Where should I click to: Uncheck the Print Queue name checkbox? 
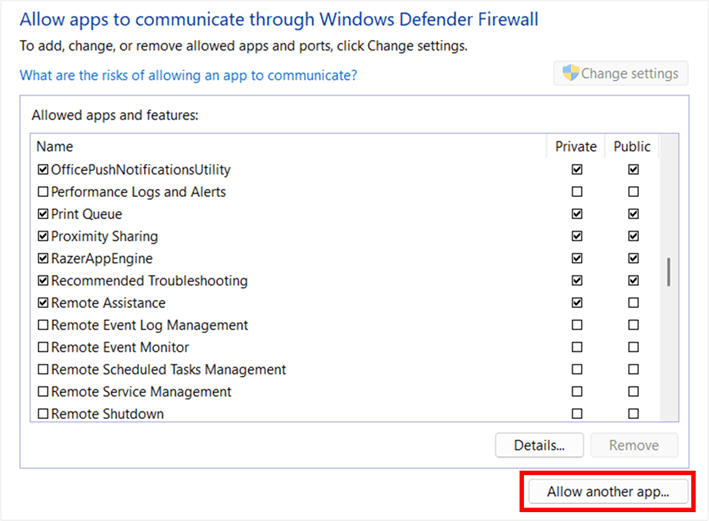(x=43, y=214)
